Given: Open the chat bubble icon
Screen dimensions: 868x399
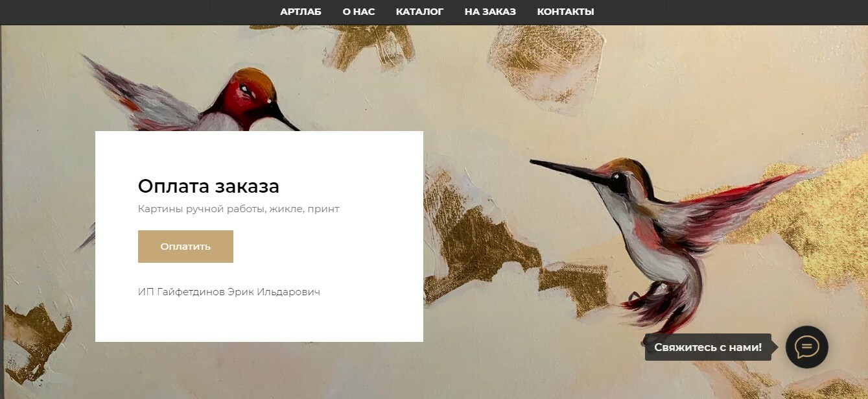Looking at the screenshot, I should click(806, 347).
